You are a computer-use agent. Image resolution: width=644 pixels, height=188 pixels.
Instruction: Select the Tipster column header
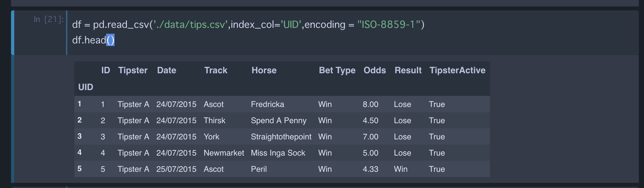pyautogui.click(x=133, y=70)
